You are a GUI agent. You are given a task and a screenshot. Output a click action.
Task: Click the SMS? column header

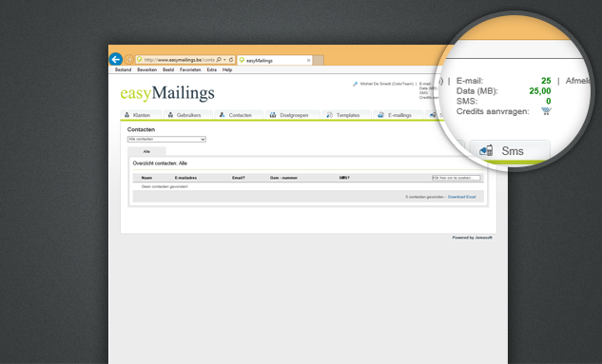pyautogui.click(x=344, y=178)
